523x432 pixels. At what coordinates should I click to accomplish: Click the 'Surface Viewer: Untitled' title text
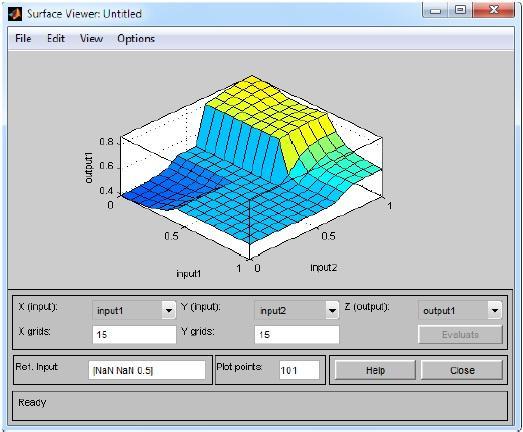pyautogui.click(x=84, y=14)
